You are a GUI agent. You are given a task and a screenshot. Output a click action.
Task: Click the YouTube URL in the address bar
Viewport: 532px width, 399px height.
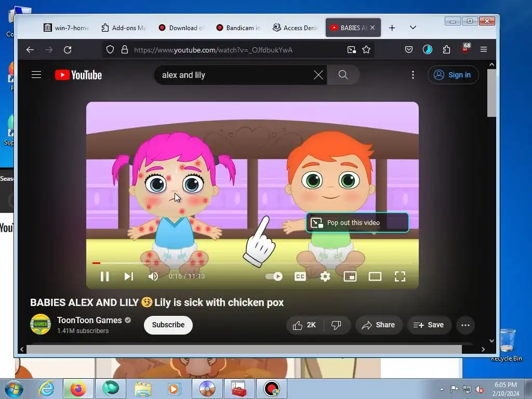click(x=213, y=50)
